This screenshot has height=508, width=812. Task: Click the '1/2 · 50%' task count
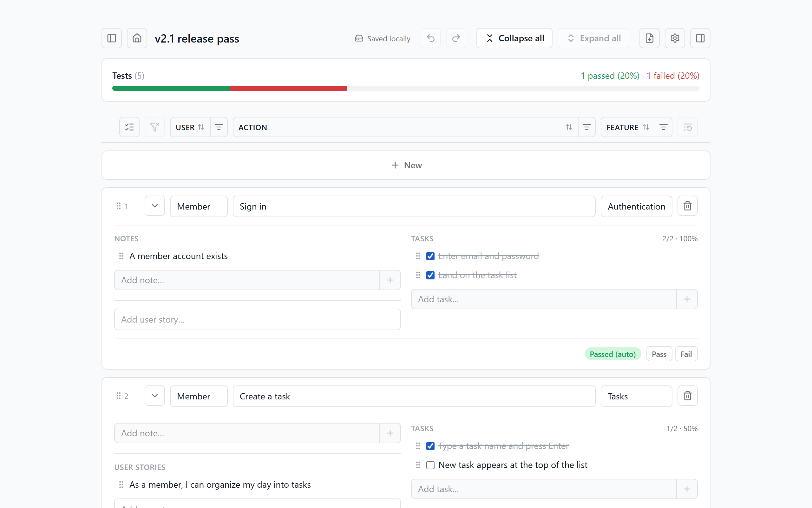(682, 428)
